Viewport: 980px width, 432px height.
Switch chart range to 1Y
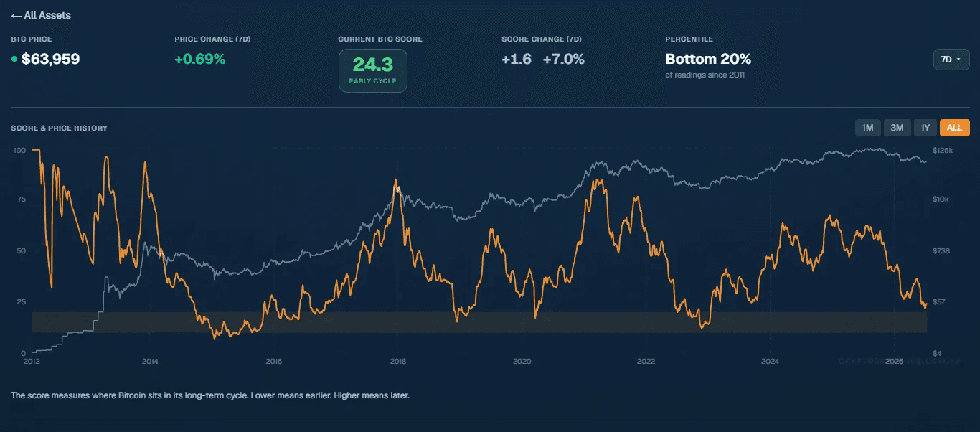(x=925, y=128)
